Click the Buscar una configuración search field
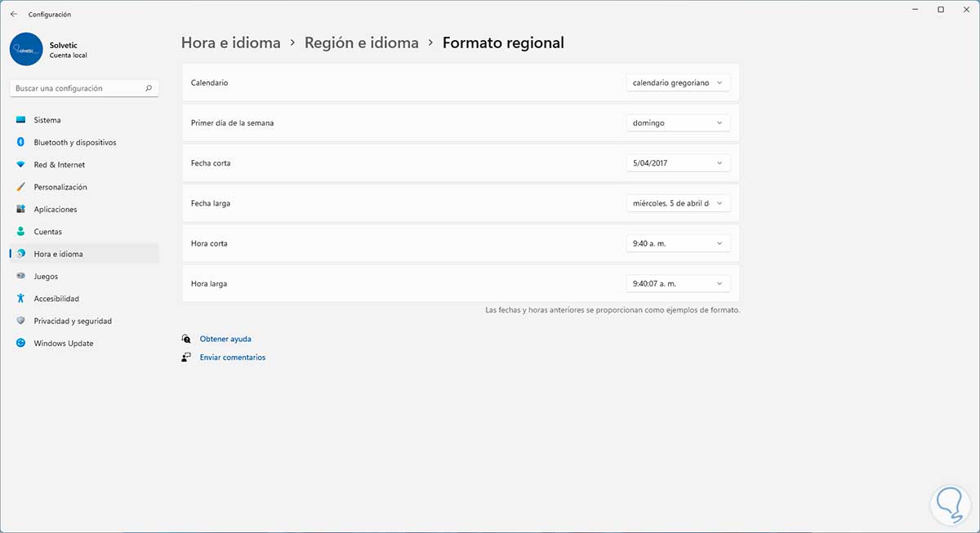980x533 pixels. tap(78, 88)
